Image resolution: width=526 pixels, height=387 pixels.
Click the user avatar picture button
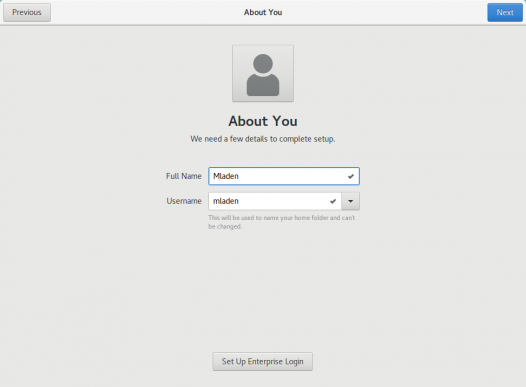263,73
